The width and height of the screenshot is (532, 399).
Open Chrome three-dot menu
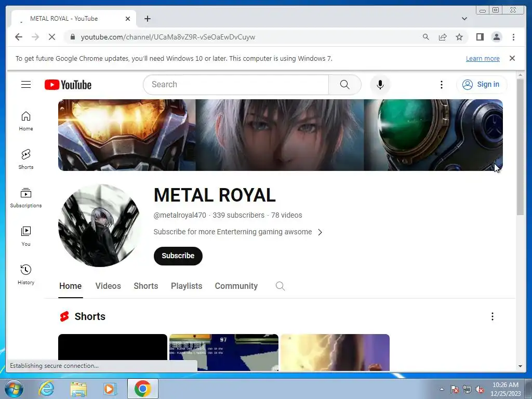513,37
